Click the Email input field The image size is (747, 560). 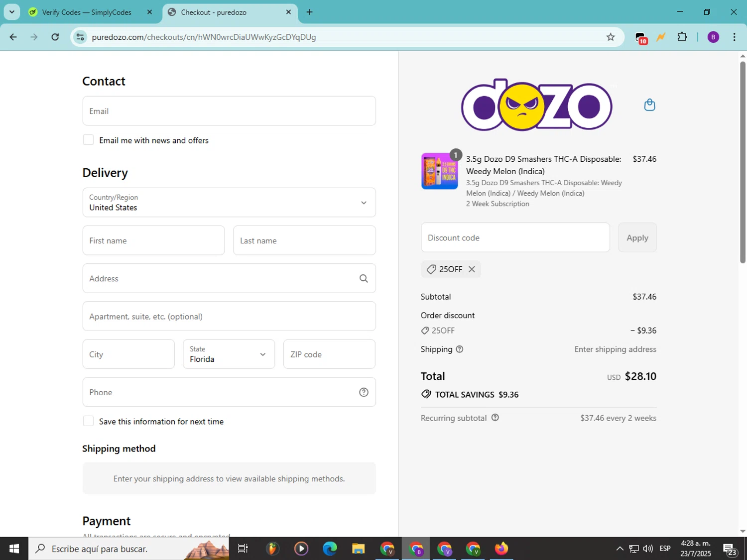(229, 111)
